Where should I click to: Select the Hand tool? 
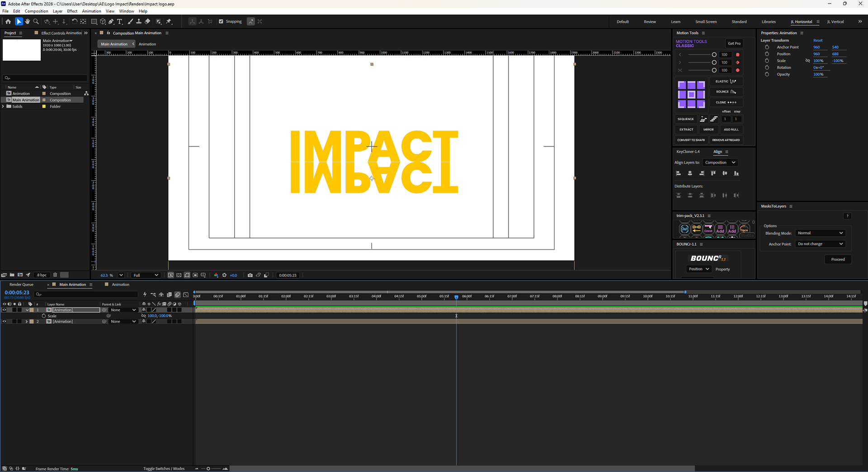point(27,22)
